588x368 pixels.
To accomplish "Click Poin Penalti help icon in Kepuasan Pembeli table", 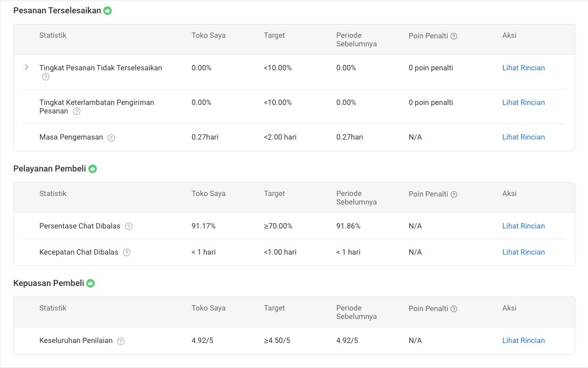I will 454,309.
